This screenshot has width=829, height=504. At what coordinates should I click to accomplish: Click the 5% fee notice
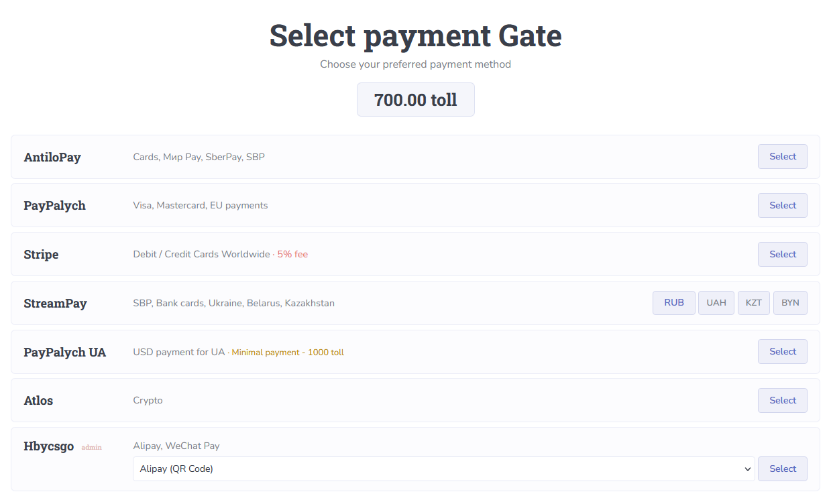click(x=292, y=255)
